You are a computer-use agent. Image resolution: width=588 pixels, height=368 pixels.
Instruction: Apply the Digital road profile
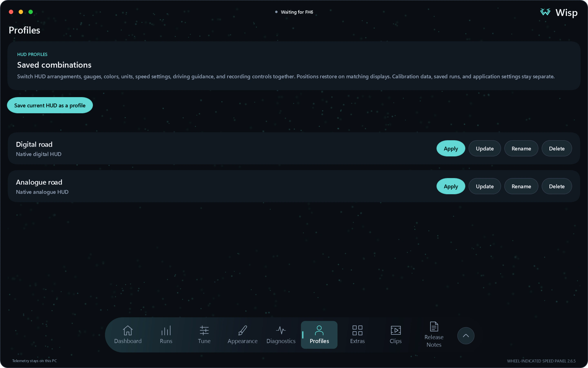pos(451,148)
